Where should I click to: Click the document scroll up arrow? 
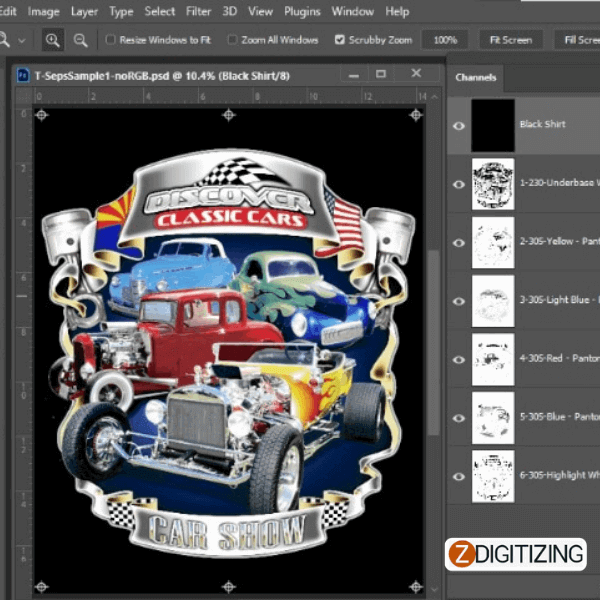click(x=434, y=97)
